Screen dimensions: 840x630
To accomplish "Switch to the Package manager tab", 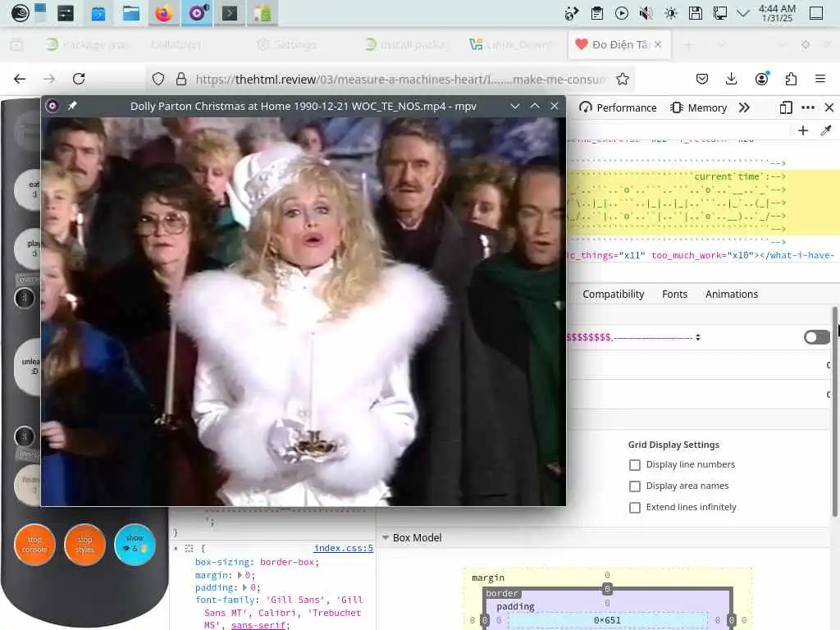I will point(88,45).
